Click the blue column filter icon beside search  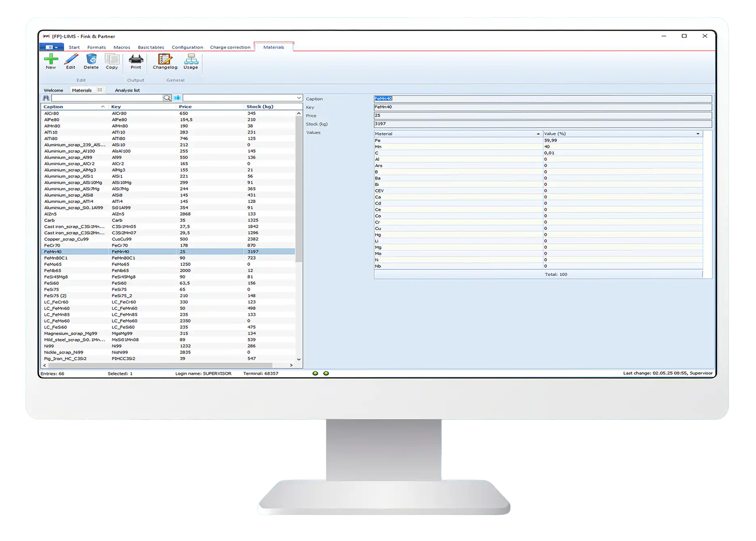point(177,98)
